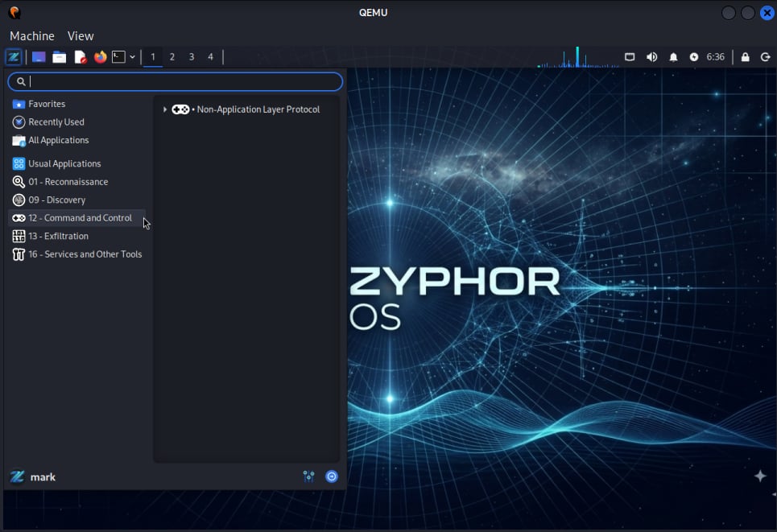The image size is (777, 532).
Task: Click the show desktop panel icon
Action: [x=38, y=57]
